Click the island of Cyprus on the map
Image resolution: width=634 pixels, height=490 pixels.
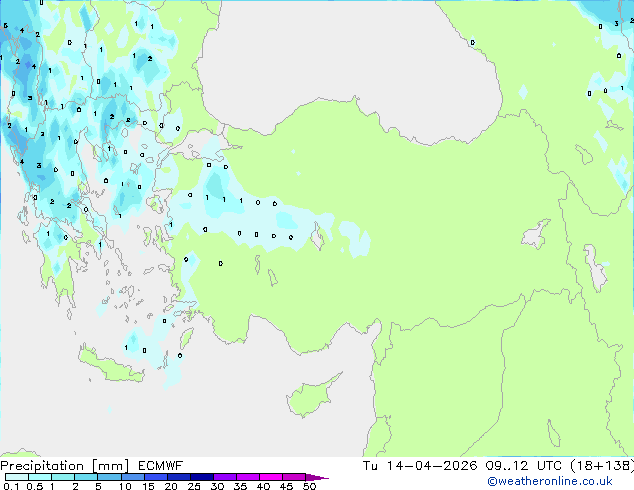pos(309,398)
